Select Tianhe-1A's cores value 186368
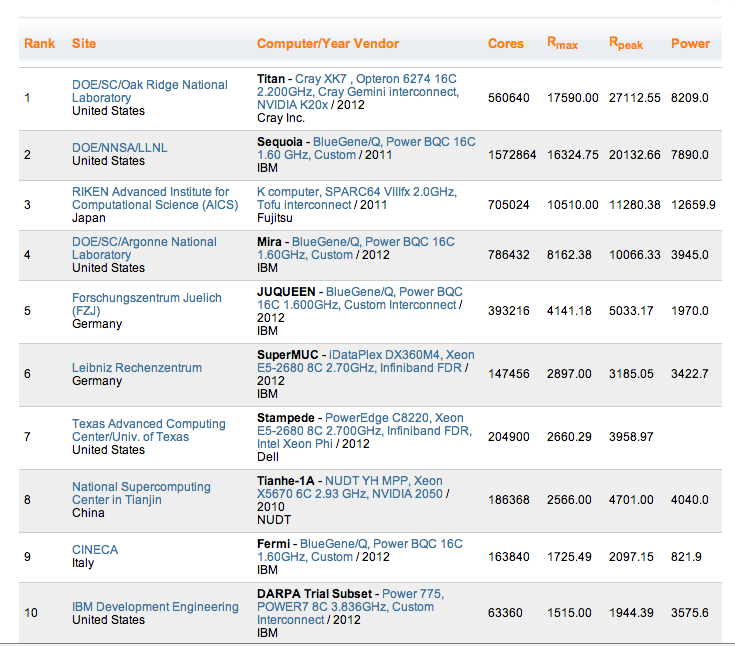The height and width of the screenshot is (646, 735). click(x=509, y=500)
